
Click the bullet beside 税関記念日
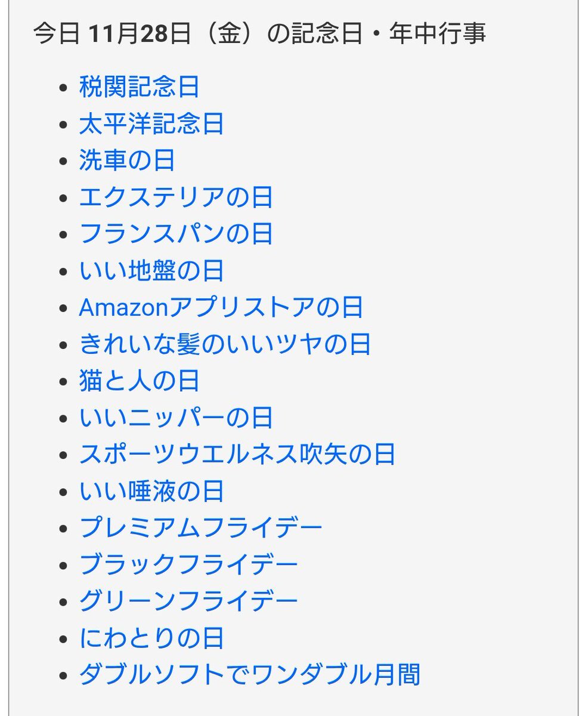coord(63,88)
